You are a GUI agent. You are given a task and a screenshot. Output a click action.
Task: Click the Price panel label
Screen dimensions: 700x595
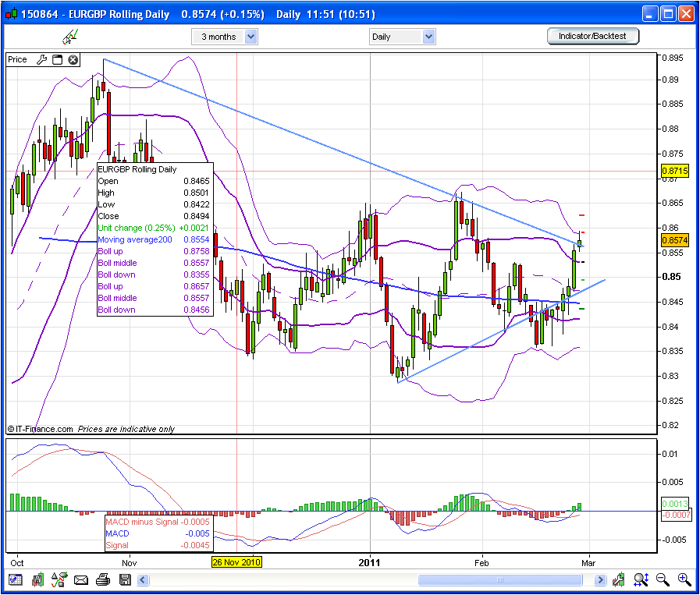pyautogui.click(x=17, y=60)
